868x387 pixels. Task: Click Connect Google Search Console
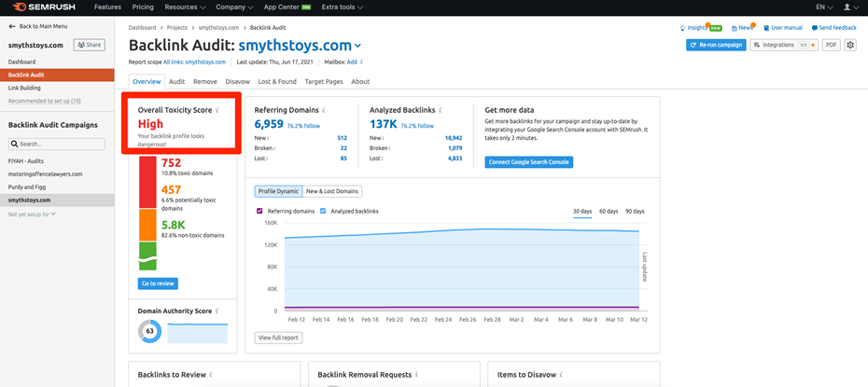pos(528,162)
